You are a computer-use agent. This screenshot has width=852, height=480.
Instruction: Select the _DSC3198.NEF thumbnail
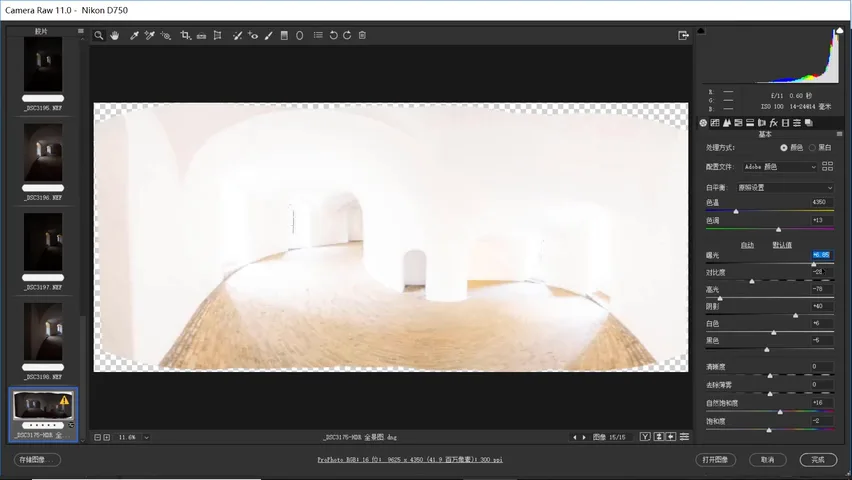pyautogui.click(x=43, y=332)
